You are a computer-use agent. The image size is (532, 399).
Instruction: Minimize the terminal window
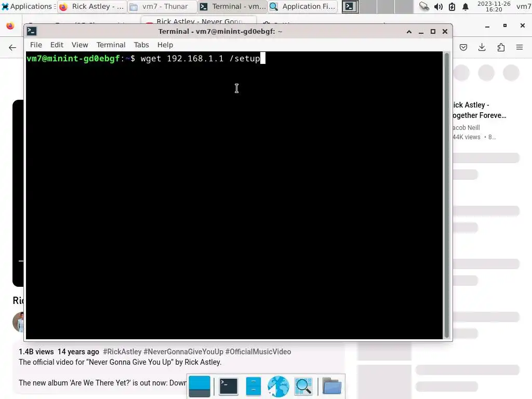point(421,32)
